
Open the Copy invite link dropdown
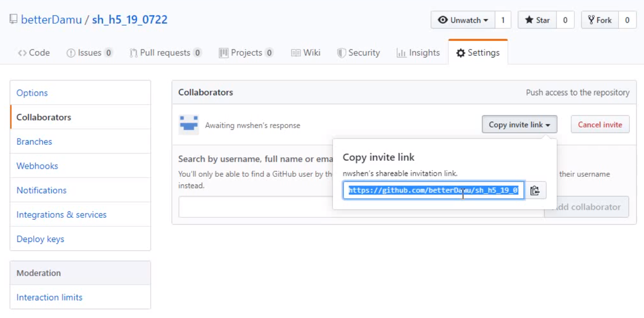pyautogui.click(x=519, y=124)
